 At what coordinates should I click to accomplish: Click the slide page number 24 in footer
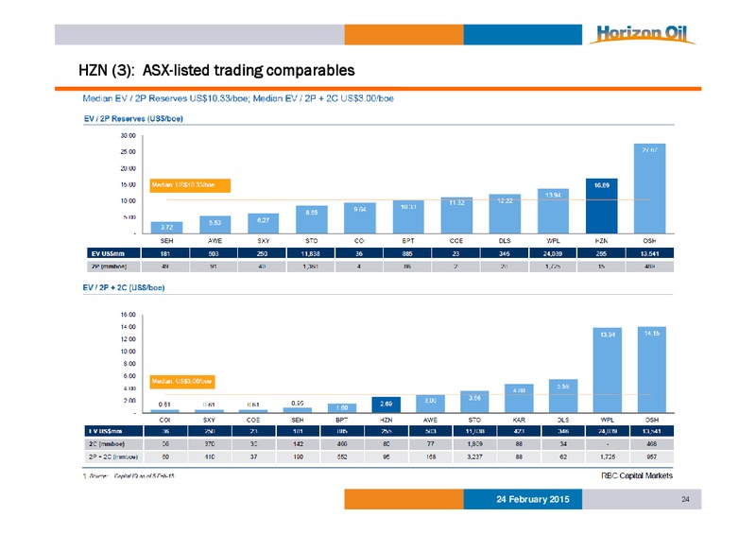685,499
